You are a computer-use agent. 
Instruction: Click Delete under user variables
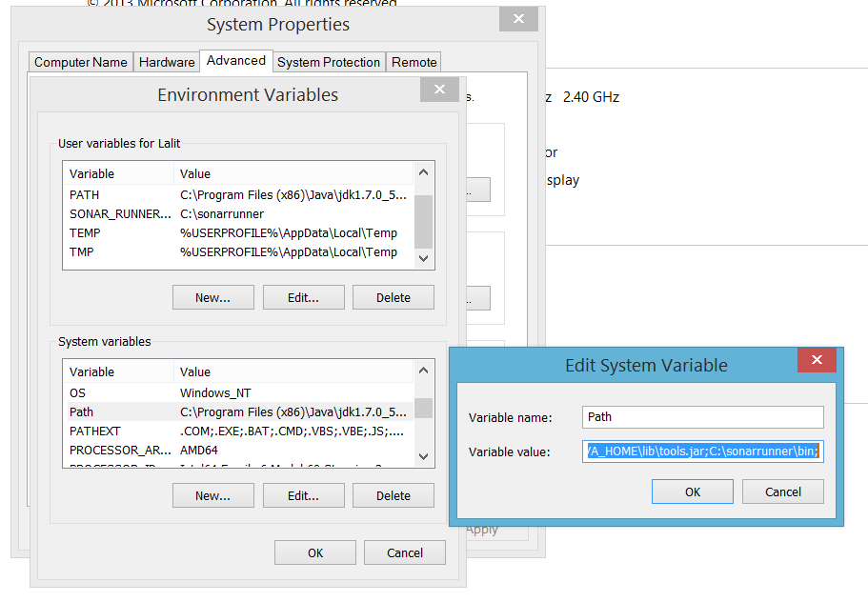[393, 296]
